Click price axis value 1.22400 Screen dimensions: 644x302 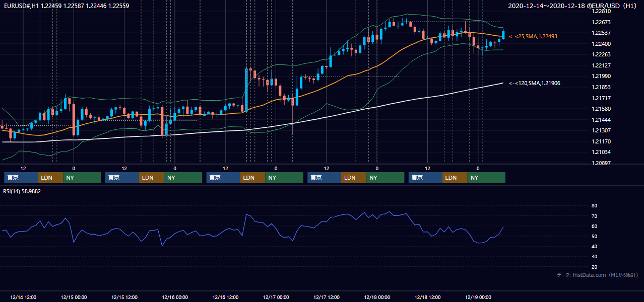601,44
